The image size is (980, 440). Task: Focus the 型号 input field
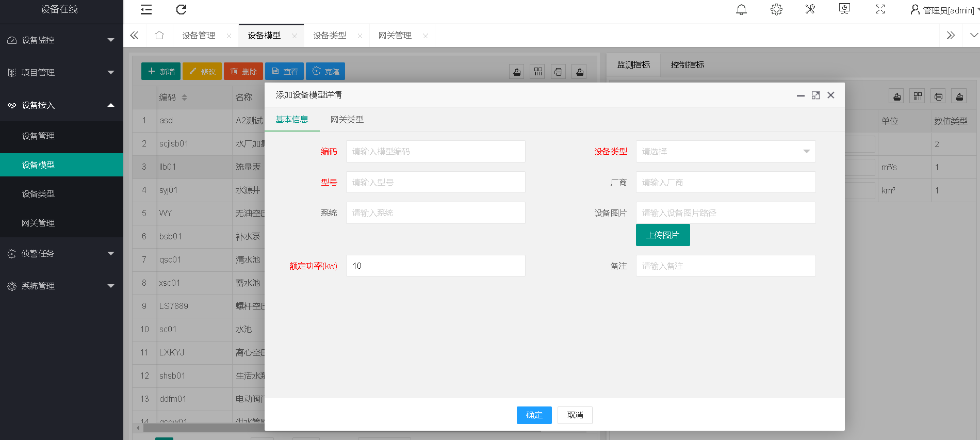pos(436,182)
